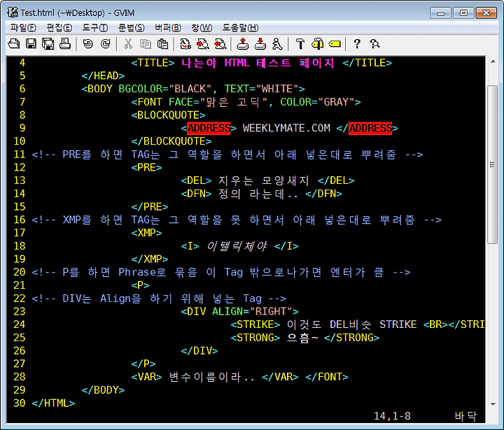Build tags toolbar icon
Screen dimensions: 504x430
318,43
